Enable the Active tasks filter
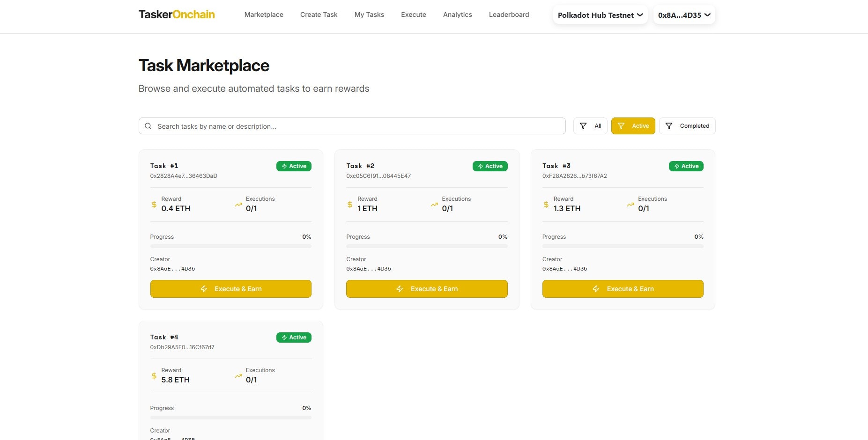The width and height of the screenshot is (868, 440). pyautogui.click(x=633, y=126)
